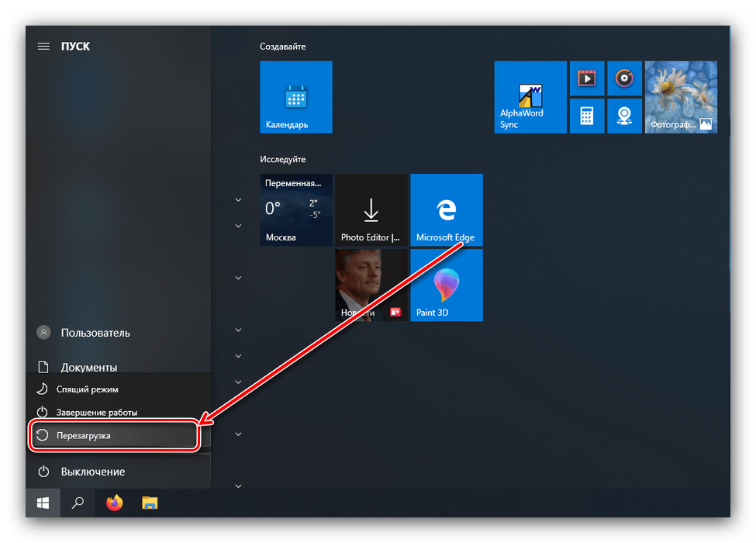Choose Спящий режим in the power menu

tap(87, 389)
